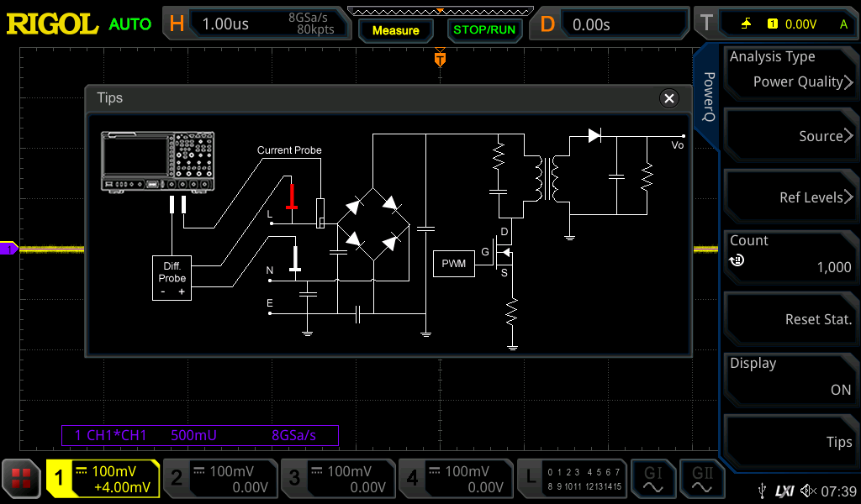Open the red grid function menu icon
This screenshot has width=861, height=504.
coord(22,479)
